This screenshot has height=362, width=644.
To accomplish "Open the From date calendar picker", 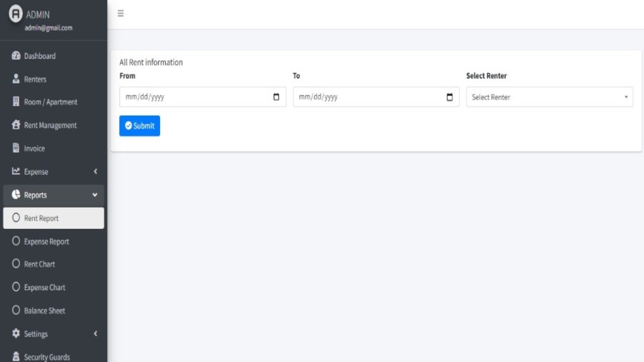I will pos(276,97).
